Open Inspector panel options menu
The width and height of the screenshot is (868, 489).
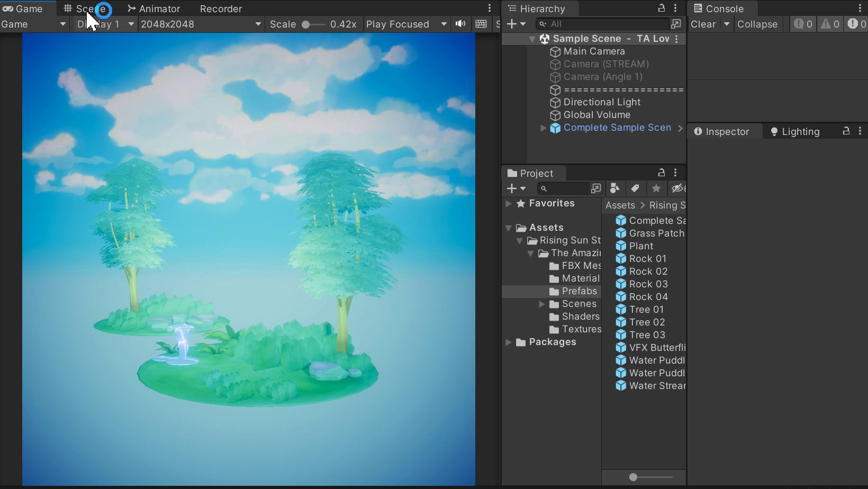tap(860, 131)
